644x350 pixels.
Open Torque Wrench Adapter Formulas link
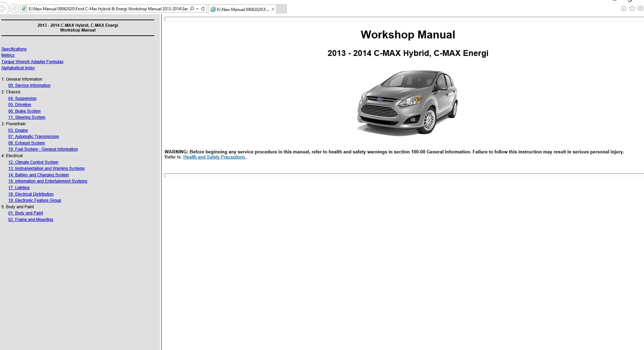point(32,62)
